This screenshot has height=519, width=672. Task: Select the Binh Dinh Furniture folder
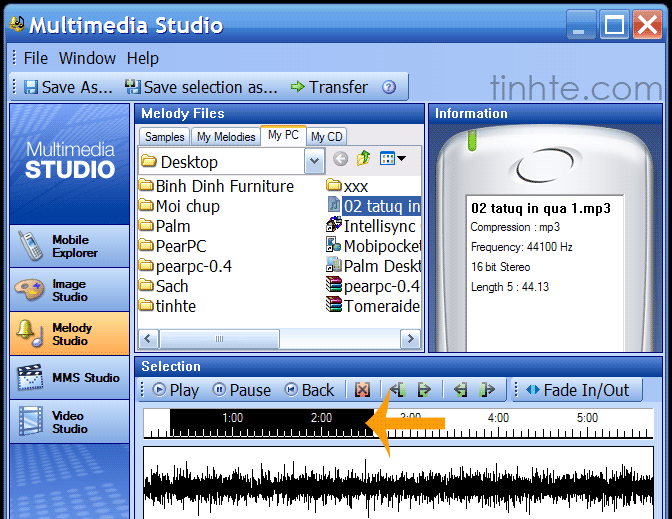[x=224, y=186]
